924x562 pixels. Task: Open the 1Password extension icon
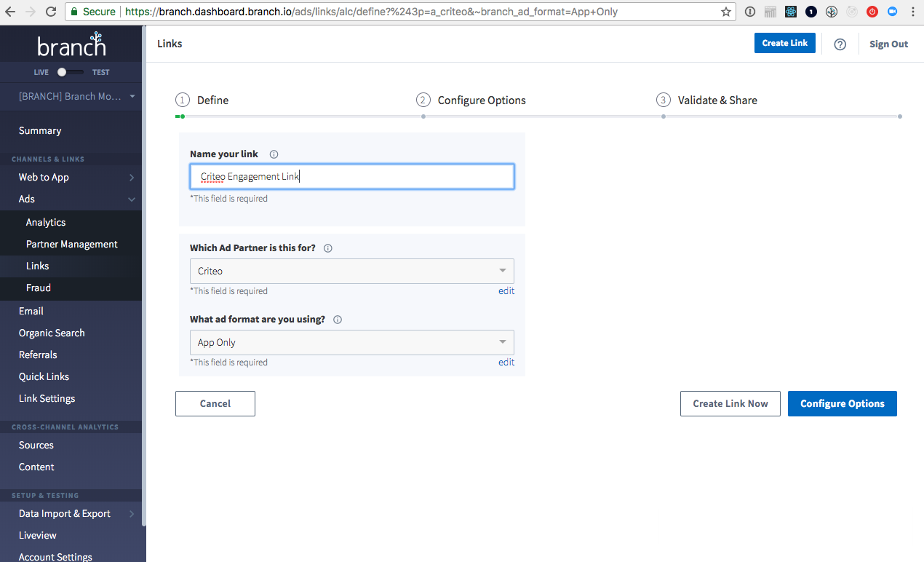tap(750, 12)
